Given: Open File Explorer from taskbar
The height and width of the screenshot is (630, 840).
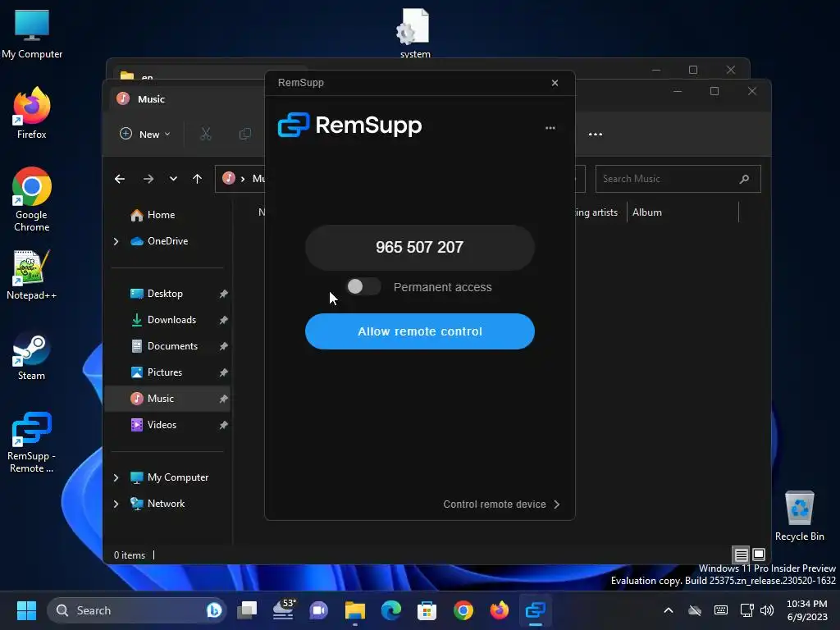Looking at the screenshot, I should [354, 610].
